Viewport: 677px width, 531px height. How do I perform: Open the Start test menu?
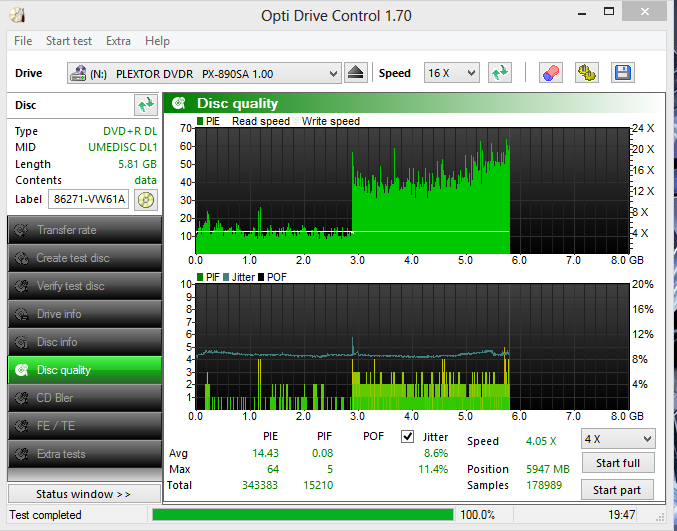point(69,41)
